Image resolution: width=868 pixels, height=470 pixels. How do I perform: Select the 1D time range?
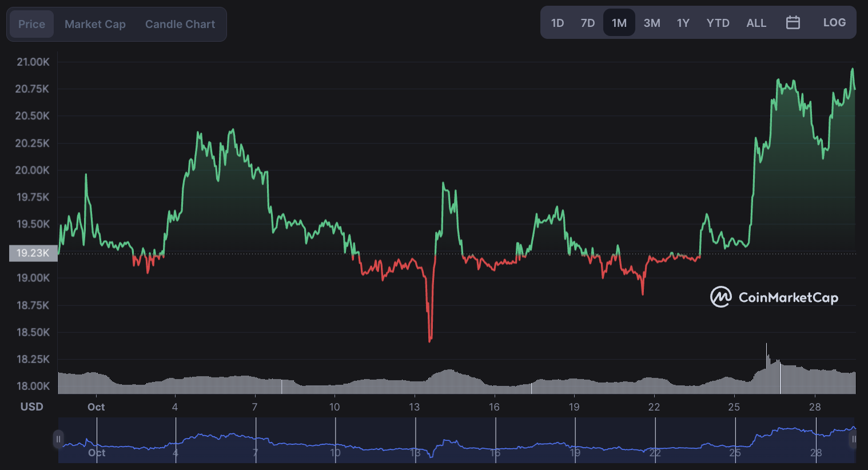558,23
